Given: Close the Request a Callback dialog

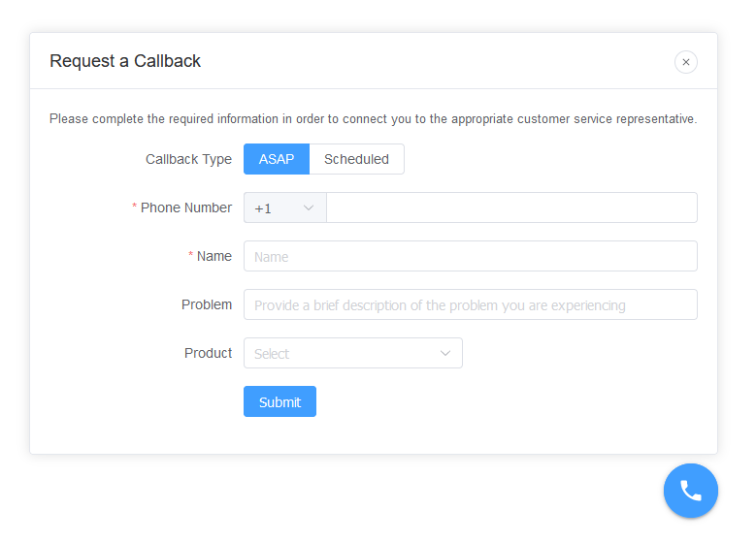Looking at the screenshot, I should 685,62.
